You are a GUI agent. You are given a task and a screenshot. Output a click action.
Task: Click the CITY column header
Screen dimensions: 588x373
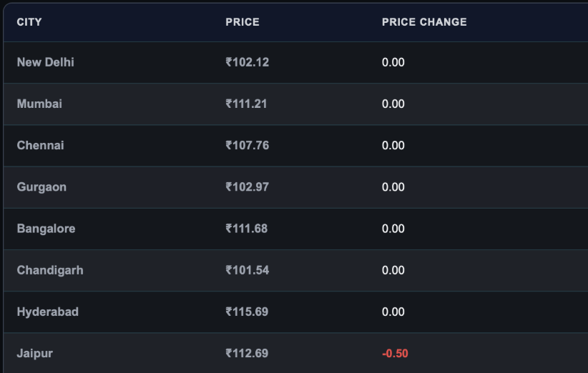29,22
